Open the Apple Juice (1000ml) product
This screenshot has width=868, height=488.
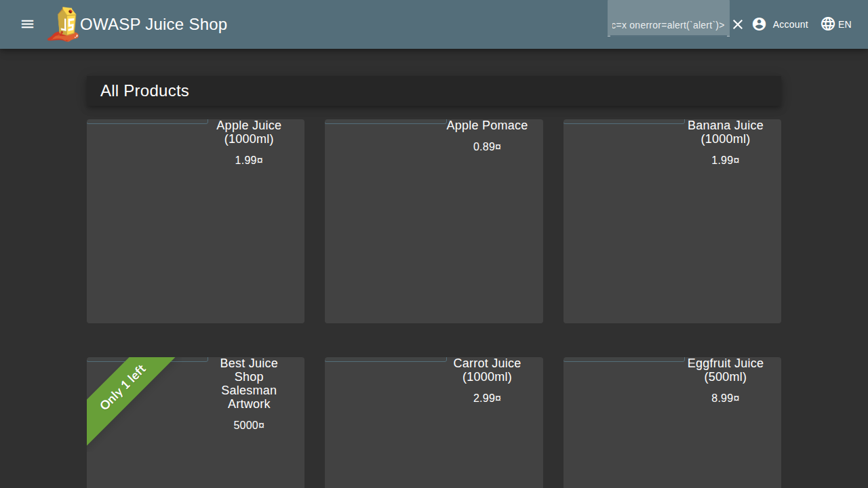point(249,132)
